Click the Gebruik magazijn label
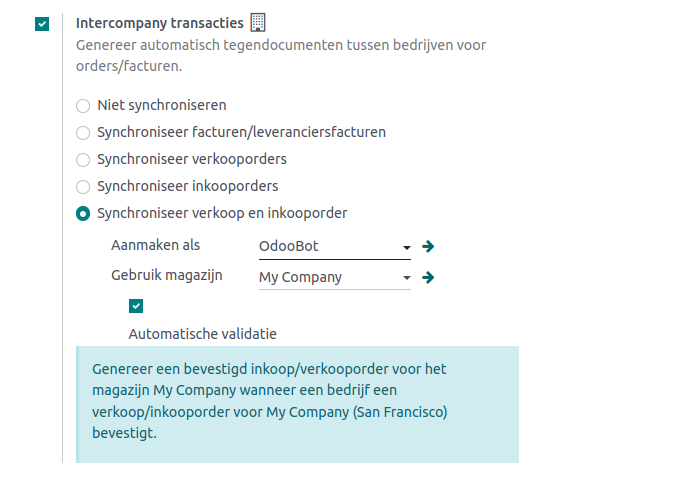The height and width of the screenshot is (488, 695). point(166,275)
